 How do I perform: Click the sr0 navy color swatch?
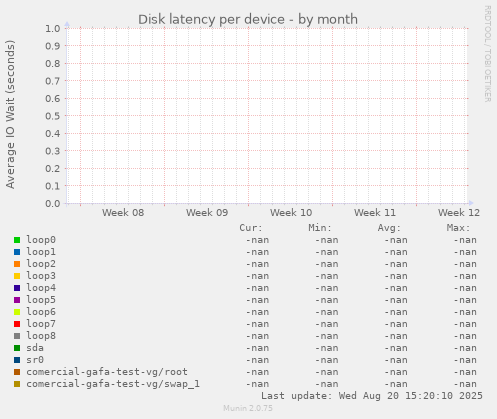click(17, 360)
